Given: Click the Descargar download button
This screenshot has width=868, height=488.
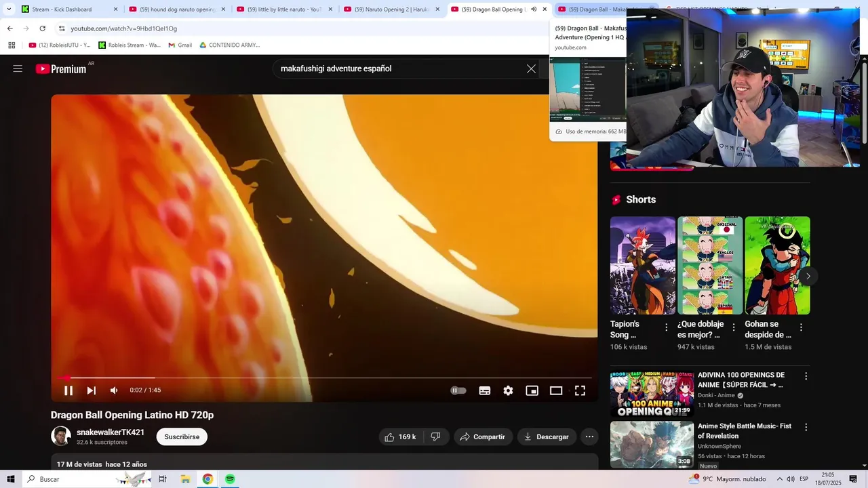Looking at the screenshot, I should pos(547,437).
